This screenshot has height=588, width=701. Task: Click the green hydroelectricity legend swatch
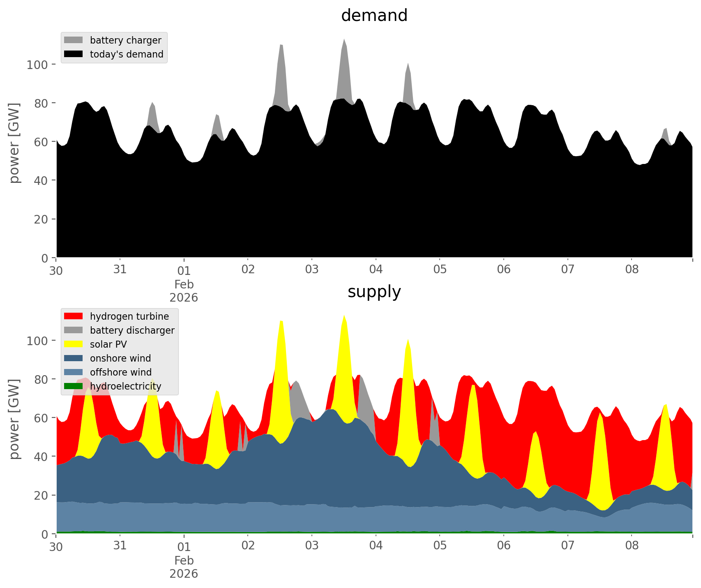click(x=74, y=386)
